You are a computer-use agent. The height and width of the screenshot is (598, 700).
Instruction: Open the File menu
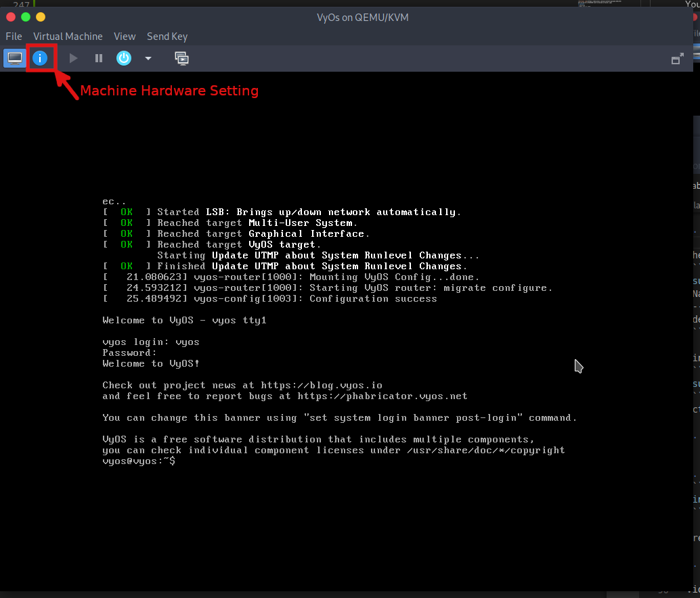click(x=14, y=37)
